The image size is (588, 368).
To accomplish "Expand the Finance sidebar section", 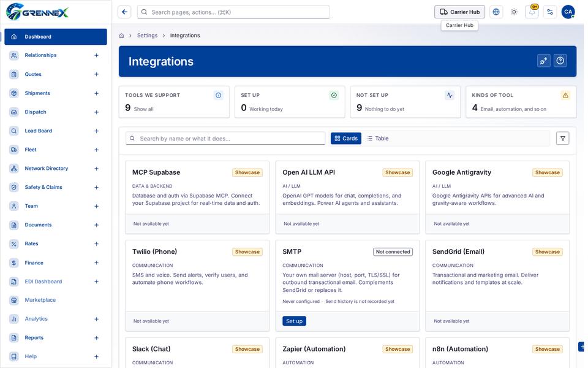I will coord(96,263).
